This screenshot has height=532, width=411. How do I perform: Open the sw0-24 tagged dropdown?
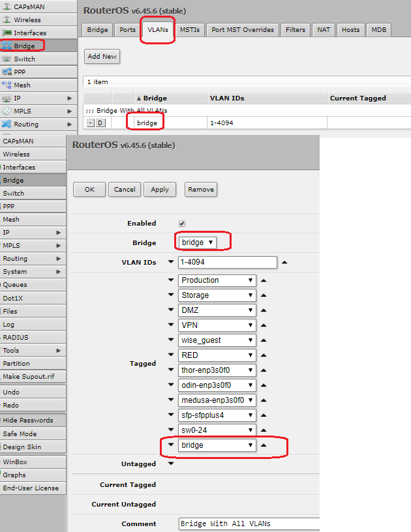coord(217,430)
